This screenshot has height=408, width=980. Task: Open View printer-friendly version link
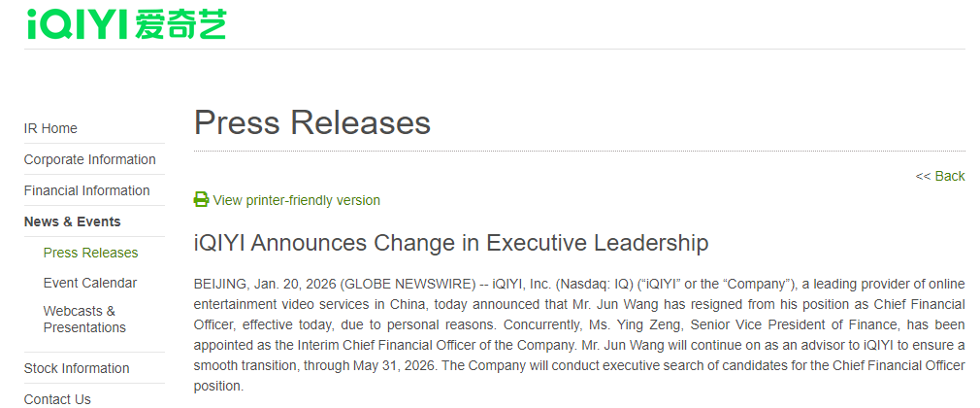coord(296,200)
